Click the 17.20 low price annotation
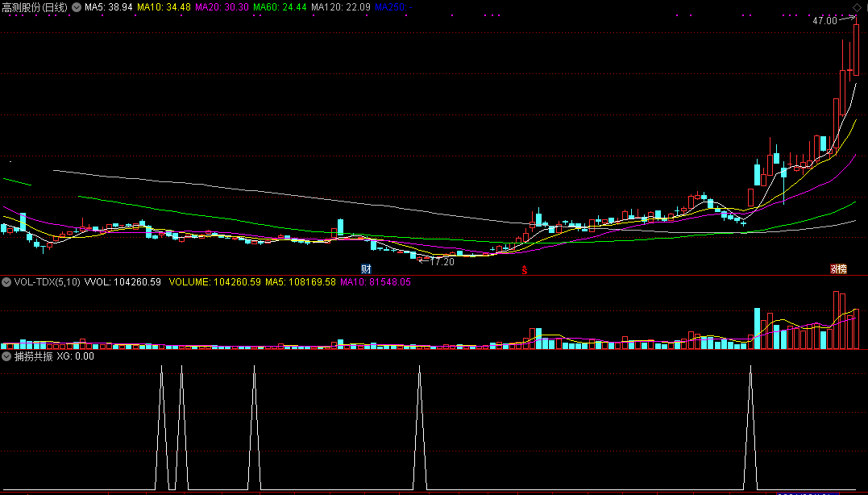The height and width of the screenshot is (495, 868). pos(442,261)
